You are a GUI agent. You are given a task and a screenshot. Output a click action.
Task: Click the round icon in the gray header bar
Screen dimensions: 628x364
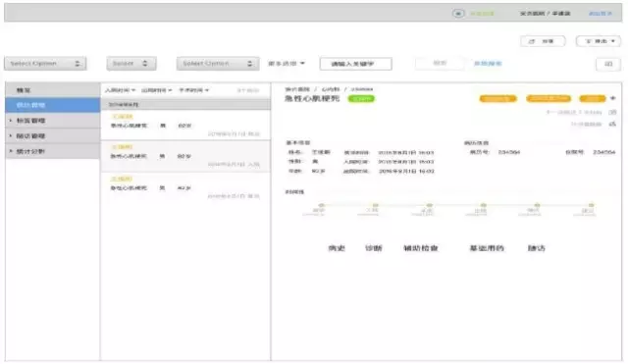click(x=458, y=14)
